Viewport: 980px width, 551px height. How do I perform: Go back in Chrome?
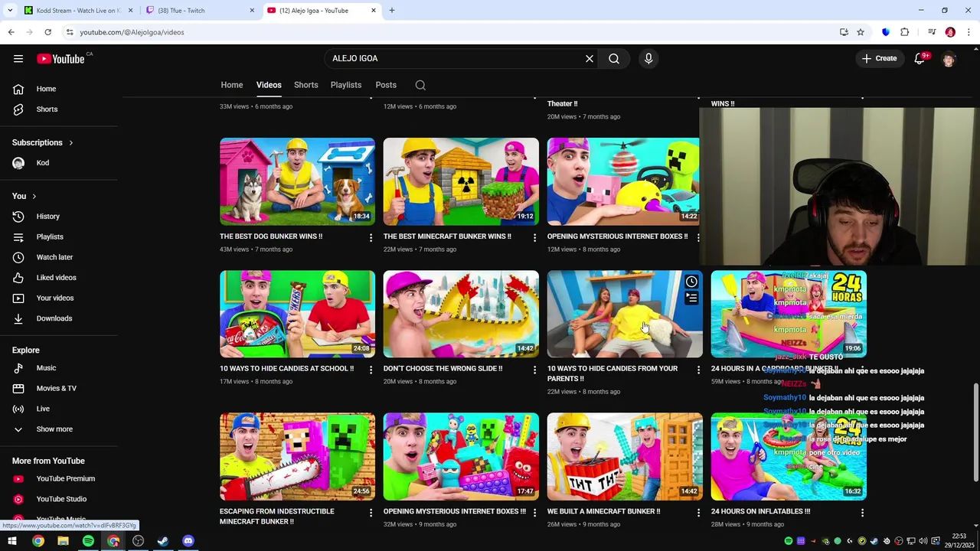pyautogui.click(x=11, y=32)
